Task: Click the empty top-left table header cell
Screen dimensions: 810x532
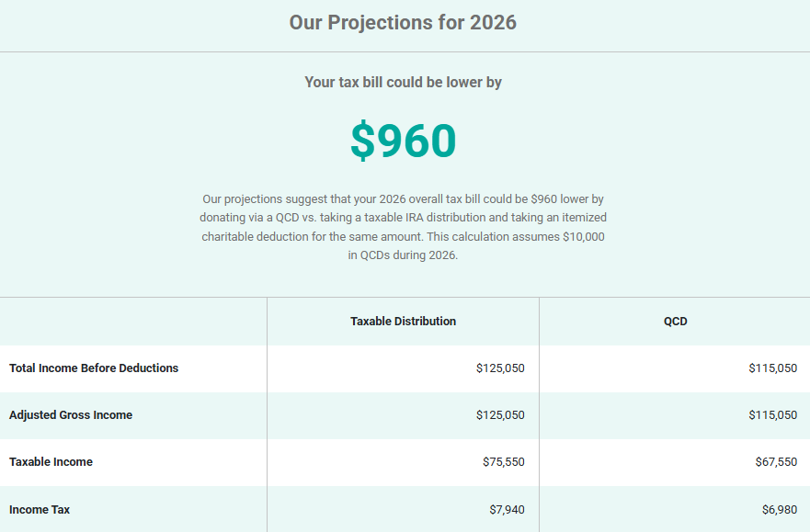Action: click(x=133, y=322)
